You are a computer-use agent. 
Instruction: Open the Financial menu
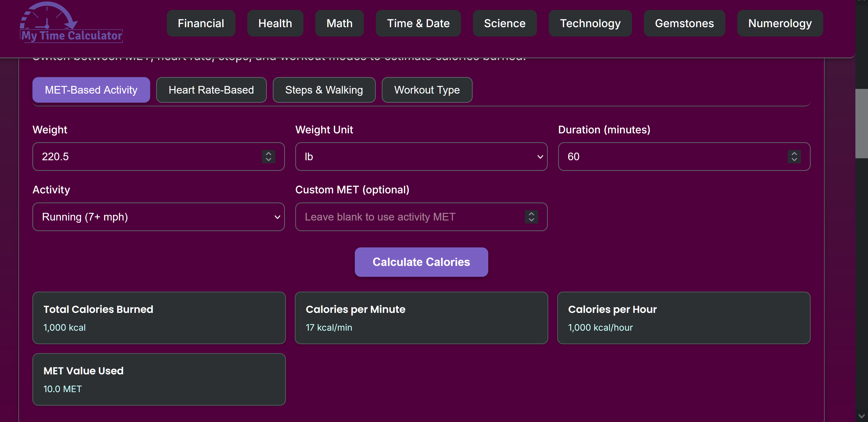click(x=201, y=23)
